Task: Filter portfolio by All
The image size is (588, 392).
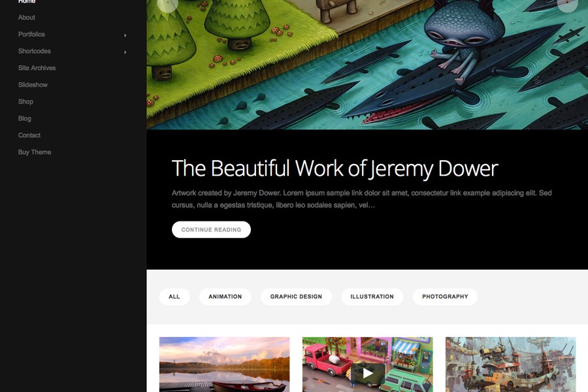Action: coord(174,297)
